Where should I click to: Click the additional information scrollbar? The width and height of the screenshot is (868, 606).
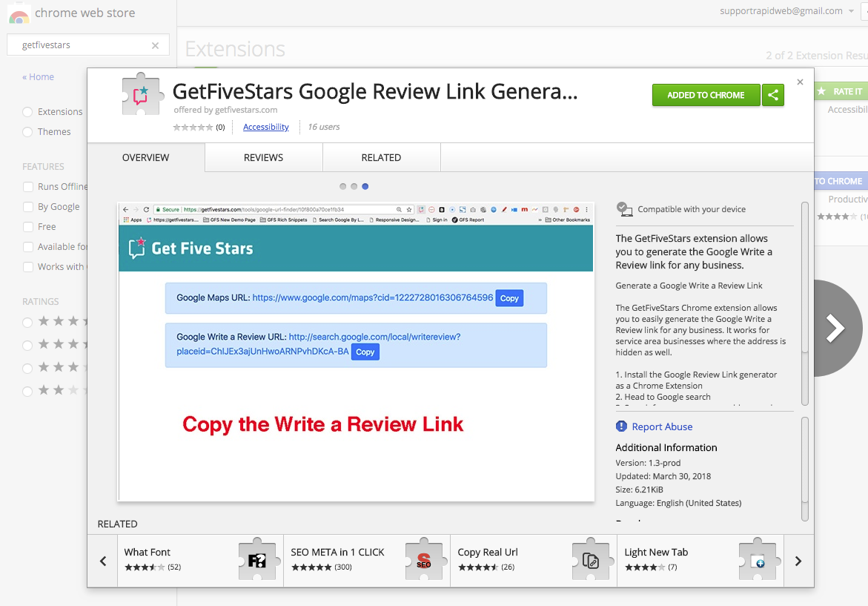(805, 470)
